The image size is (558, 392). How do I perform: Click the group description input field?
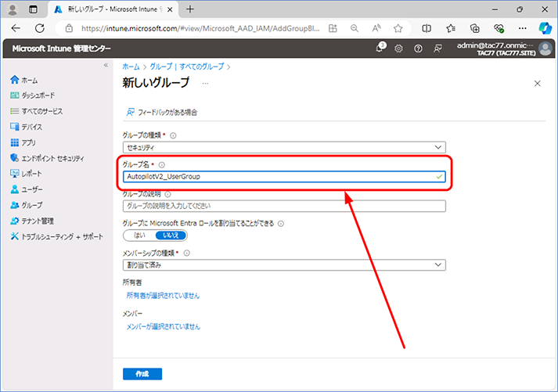(x=284, y=206)
